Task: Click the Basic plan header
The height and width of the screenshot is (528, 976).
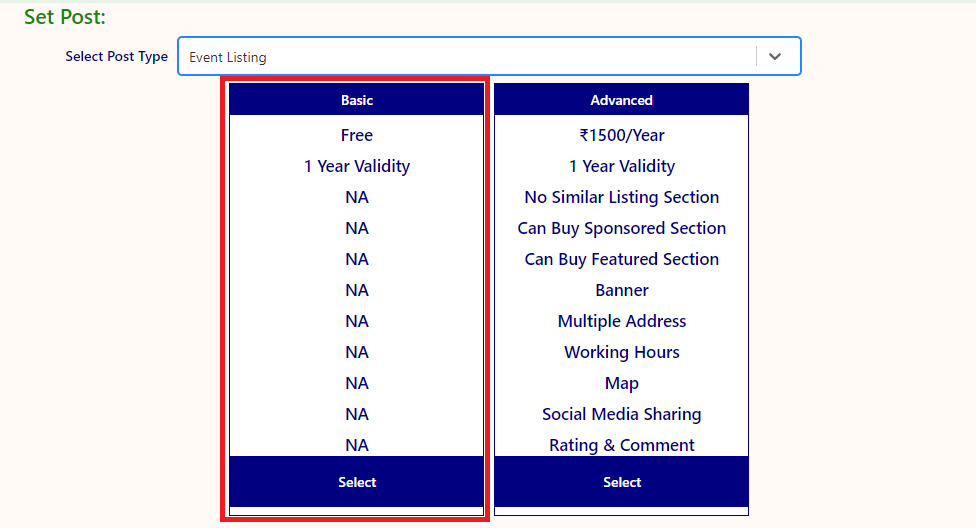Action: pos(357,100)
